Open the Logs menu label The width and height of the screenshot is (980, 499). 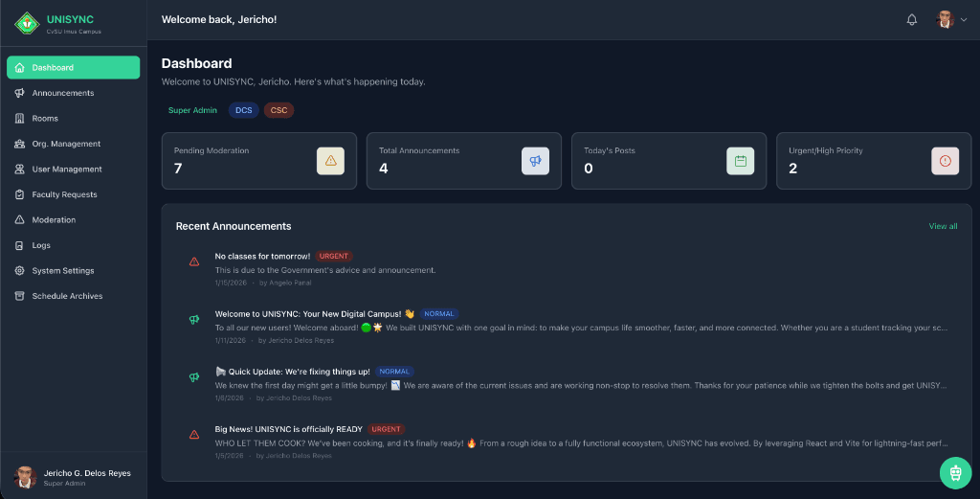(x=41, y=245)
